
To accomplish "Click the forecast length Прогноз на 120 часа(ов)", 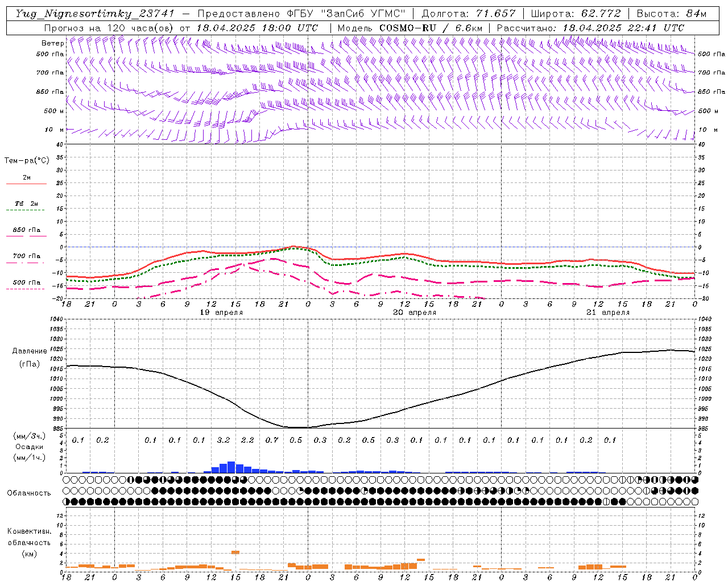I will point(110,28).
